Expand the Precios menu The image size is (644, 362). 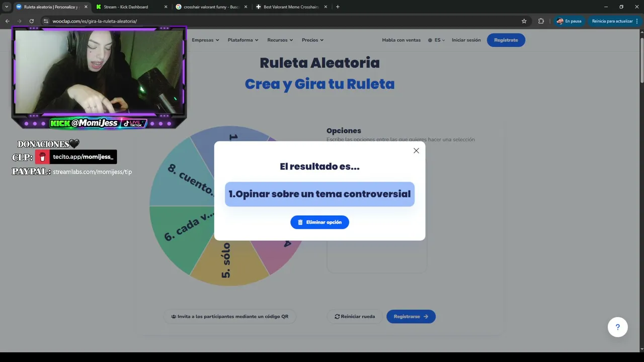[312, 40]
